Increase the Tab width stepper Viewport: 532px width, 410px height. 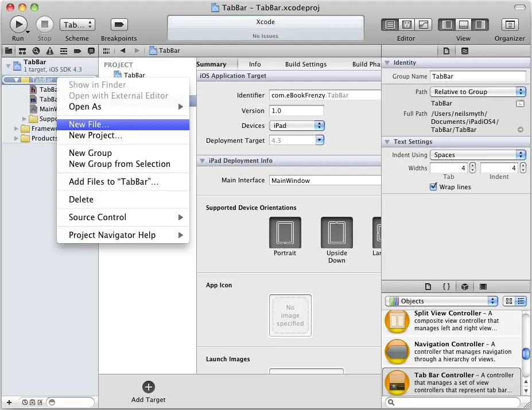(472, 165)
